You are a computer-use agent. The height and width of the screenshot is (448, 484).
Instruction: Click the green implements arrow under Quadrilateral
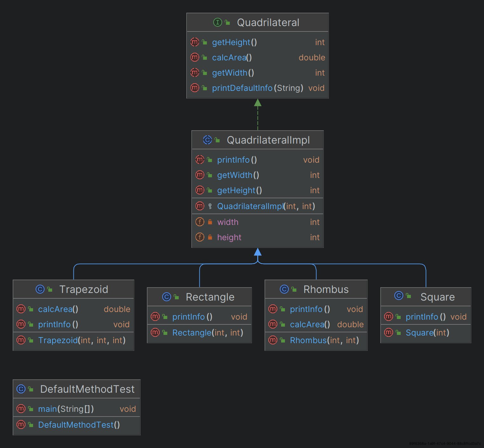pyautogui.click(x=258, y=114)
